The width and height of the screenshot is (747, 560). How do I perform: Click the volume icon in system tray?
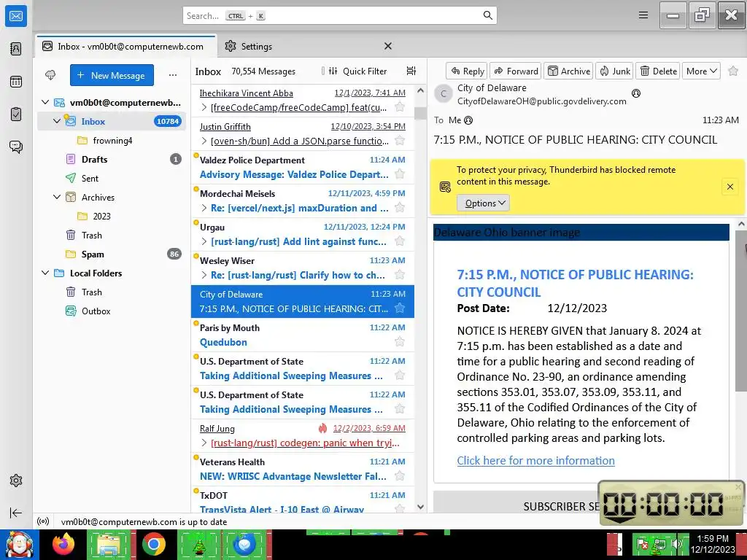click(x=676, y=543)
